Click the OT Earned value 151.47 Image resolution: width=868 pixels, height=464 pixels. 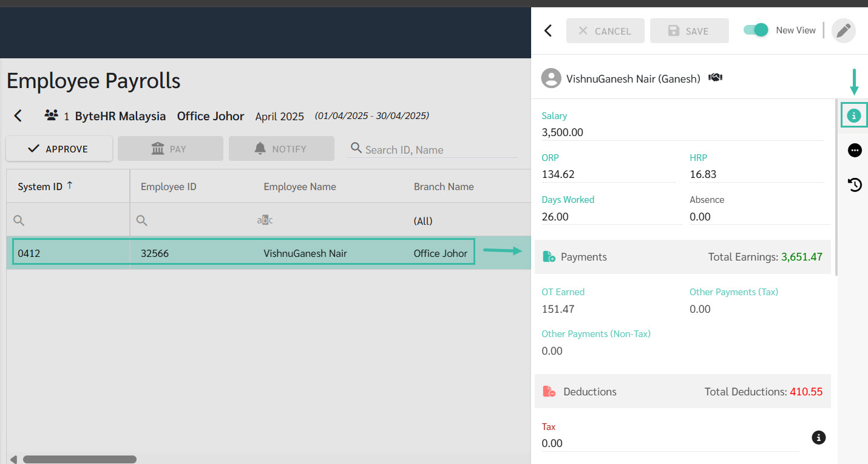click(558, 309)
